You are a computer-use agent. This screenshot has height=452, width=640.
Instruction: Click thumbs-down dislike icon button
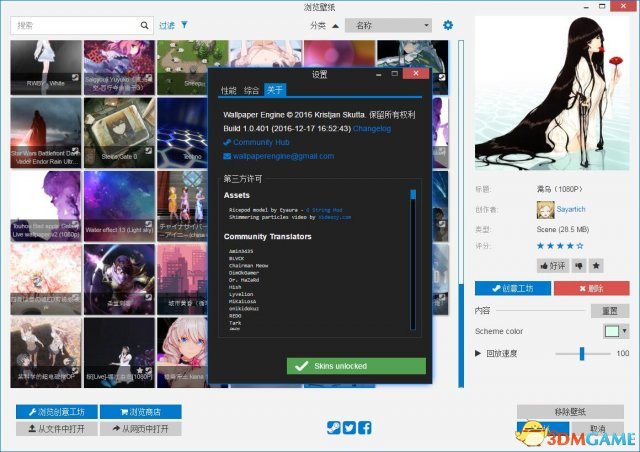coord(579,266)
